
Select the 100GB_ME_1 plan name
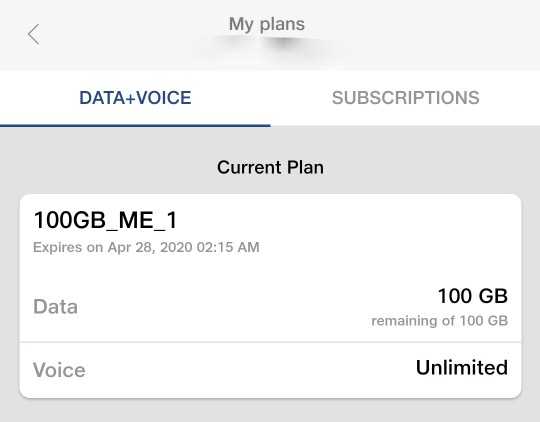pos(105,220)
